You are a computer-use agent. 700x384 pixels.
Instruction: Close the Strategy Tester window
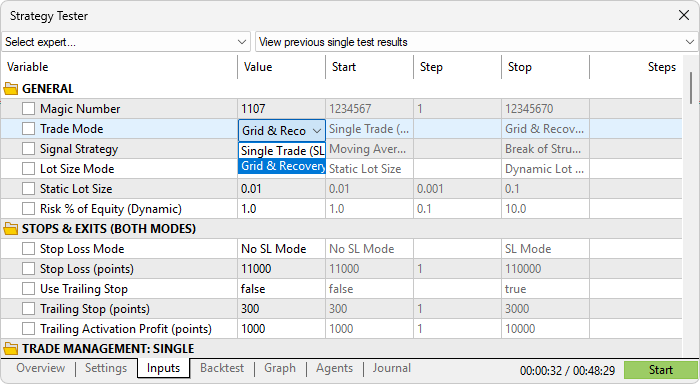click(683, 16)
